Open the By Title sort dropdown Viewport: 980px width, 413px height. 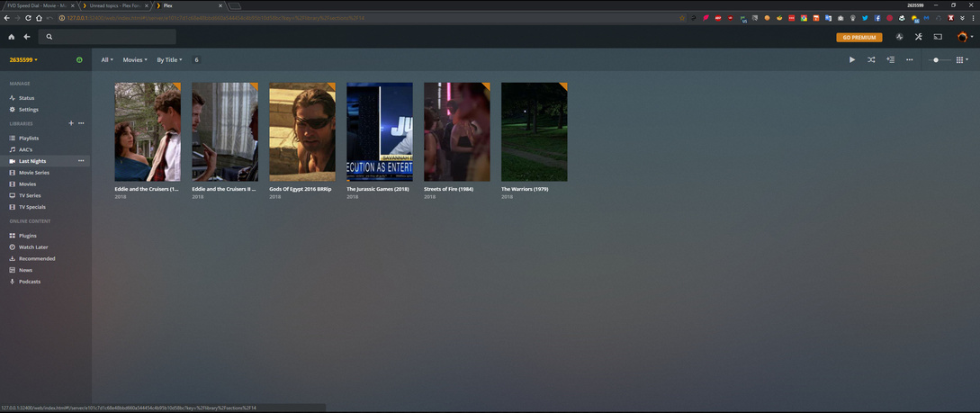click(x=169, y=60)
